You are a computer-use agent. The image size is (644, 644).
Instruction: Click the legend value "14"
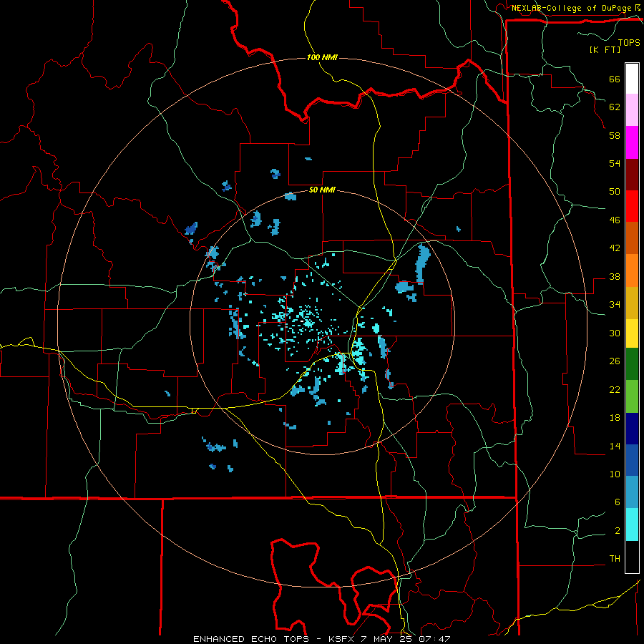(615, 446)
